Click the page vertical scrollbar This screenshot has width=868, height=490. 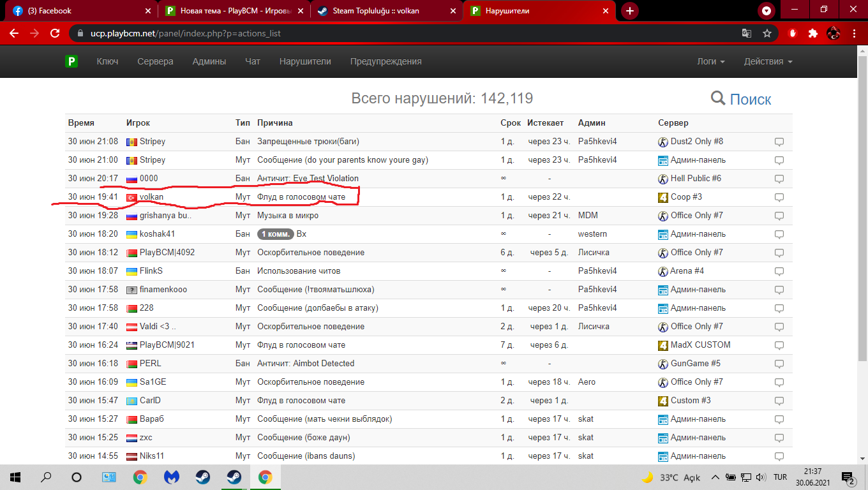coord(862,223)
